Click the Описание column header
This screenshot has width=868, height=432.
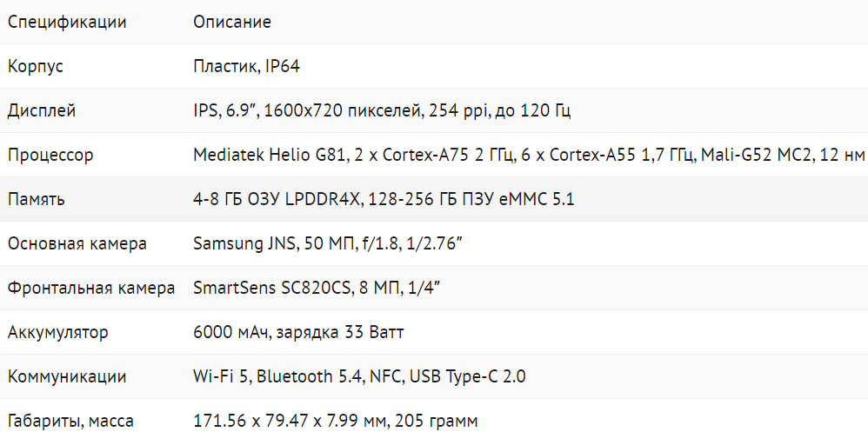pos(232,23)
